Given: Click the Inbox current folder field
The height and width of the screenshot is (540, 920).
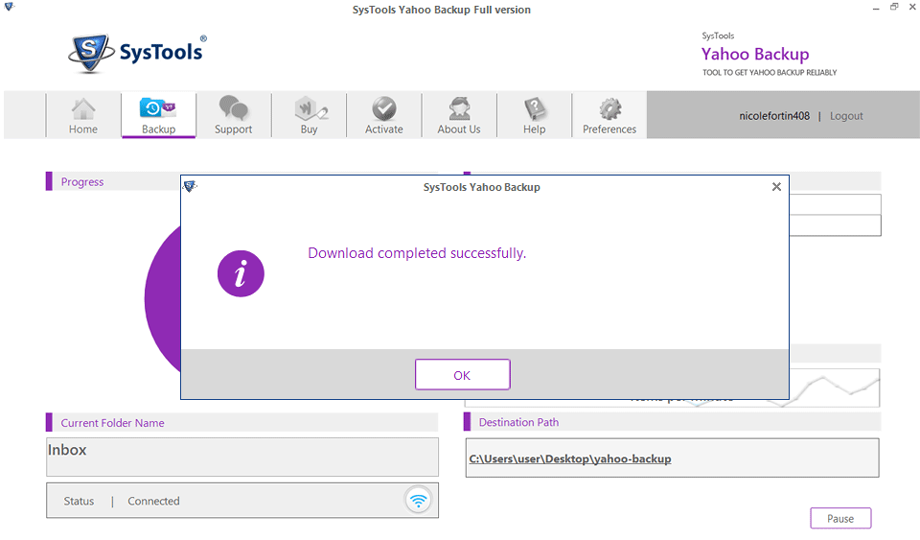Looking at the screenshot, I should click(242, 457).
